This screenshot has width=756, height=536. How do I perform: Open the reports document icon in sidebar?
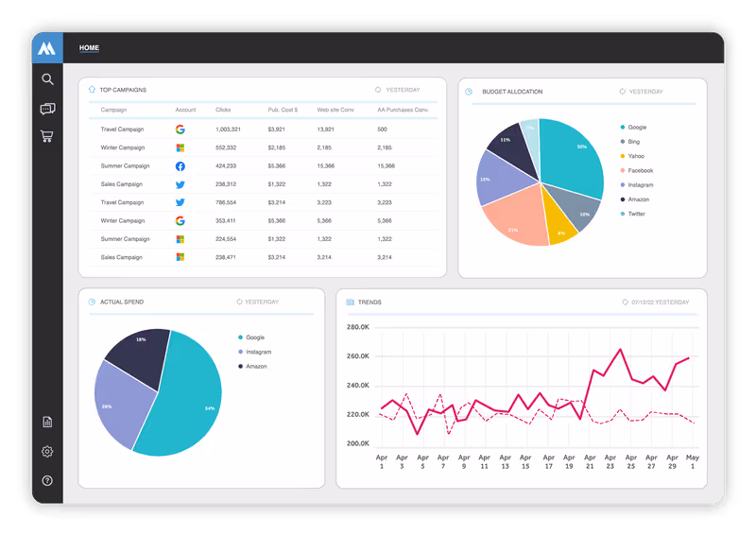pos(47,422)
